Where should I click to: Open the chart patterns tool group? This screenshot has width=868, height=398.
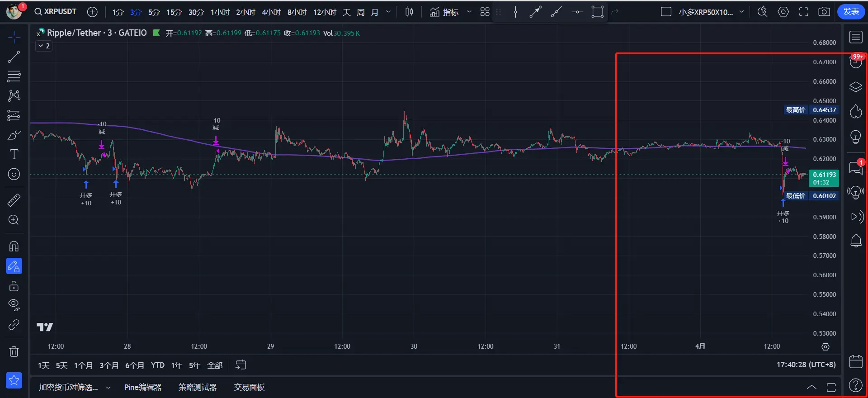(14, 95)
